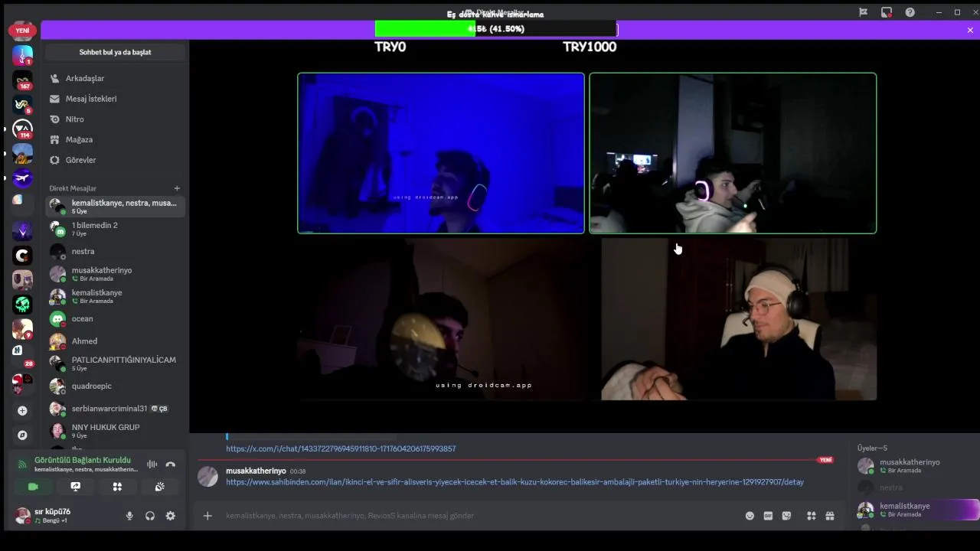980x551 pixels.
Task: Mute the microphone
Action: click(x=129, y=516)
